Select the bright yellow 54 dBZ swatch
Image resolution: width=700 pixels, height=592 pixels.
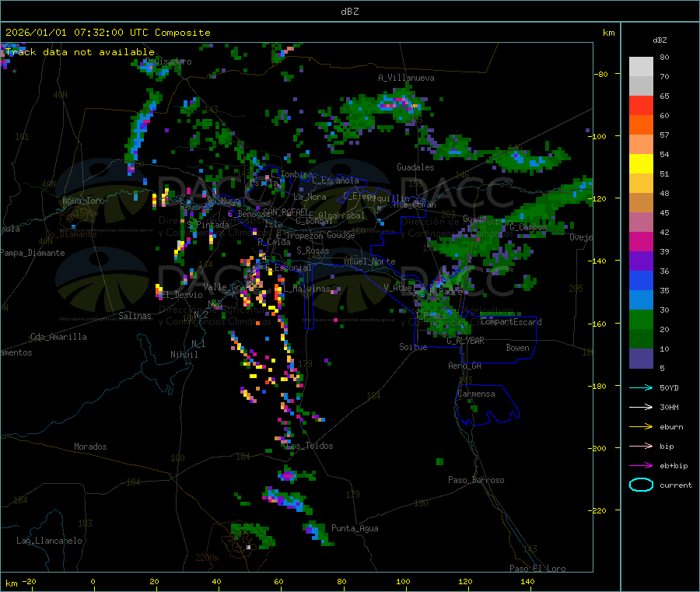641,164
